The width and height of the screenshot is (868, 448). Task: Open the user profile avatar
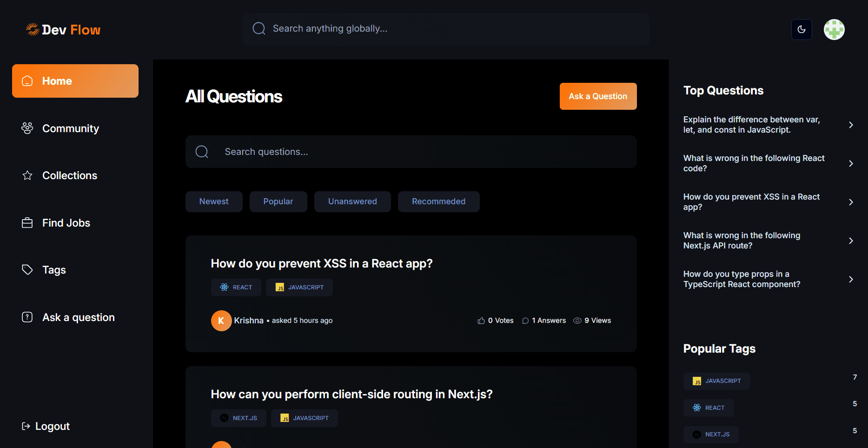834,29
